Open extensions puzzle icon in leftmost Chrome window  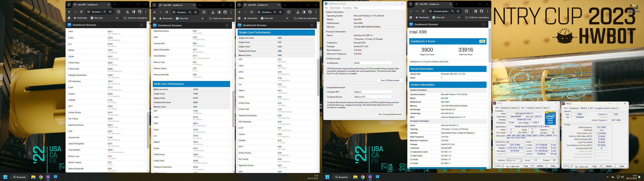[119, 12]
